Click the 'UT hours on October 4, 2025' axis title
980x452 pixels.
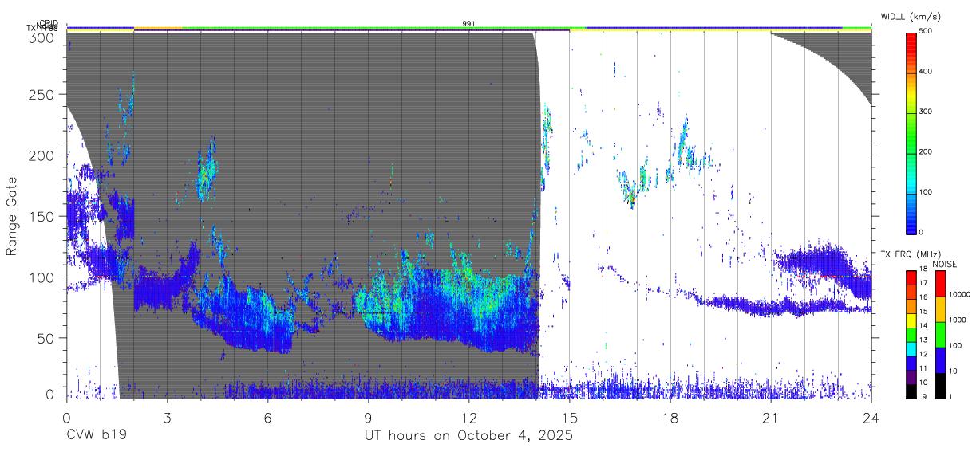(x=469, y=436)
